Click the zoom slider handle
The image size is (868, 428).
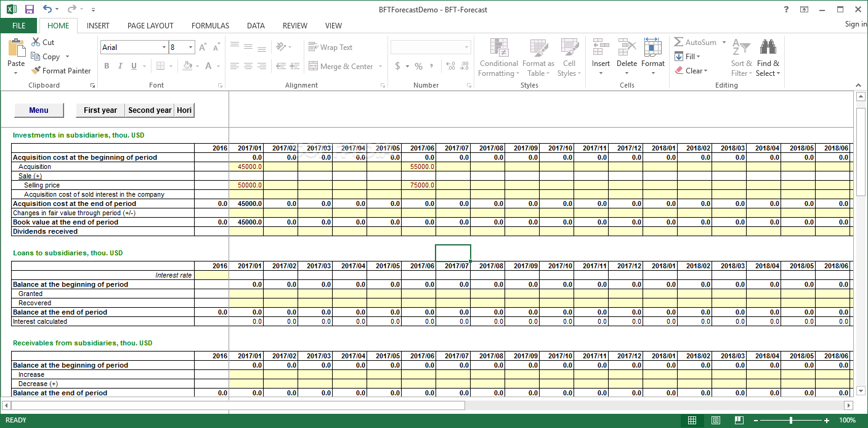[790, 421]
